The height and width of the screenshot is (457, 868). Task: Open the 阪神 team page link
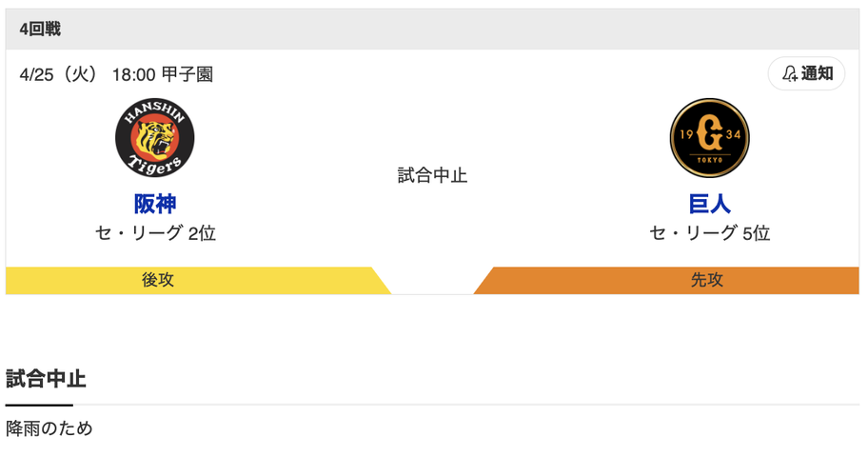tap(155, 203)
